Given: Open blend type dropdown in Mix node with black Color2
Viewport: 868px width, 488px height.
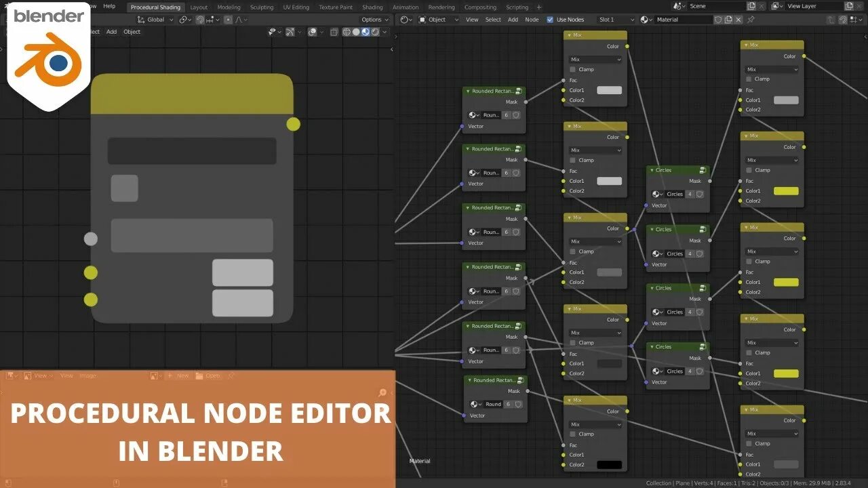Looking at the screenshot, I should click(595, 424).
